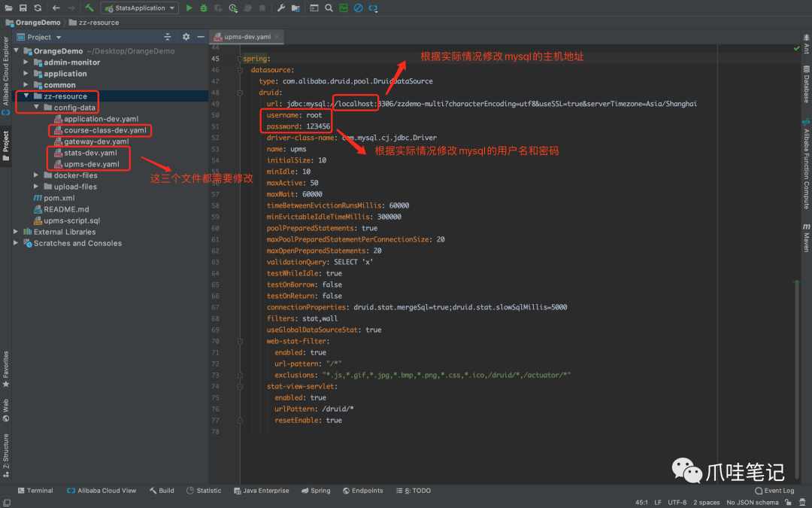The width and height of the screenshot is (812, 508).
Task: Click the Run Anything window icon
Action: click(314, 8)
